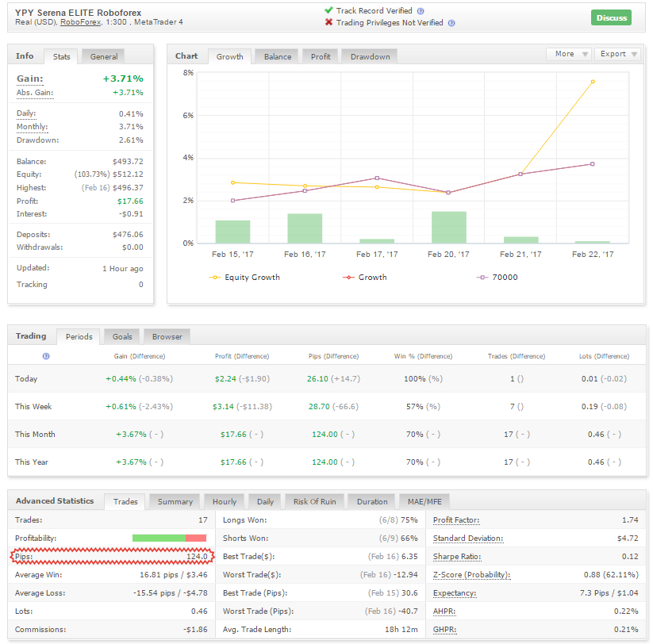Screen dimensions: 653x644
Task: Click the Feb 15 green bar in chart
Action: pyautogui.click(x=232, y=232)
